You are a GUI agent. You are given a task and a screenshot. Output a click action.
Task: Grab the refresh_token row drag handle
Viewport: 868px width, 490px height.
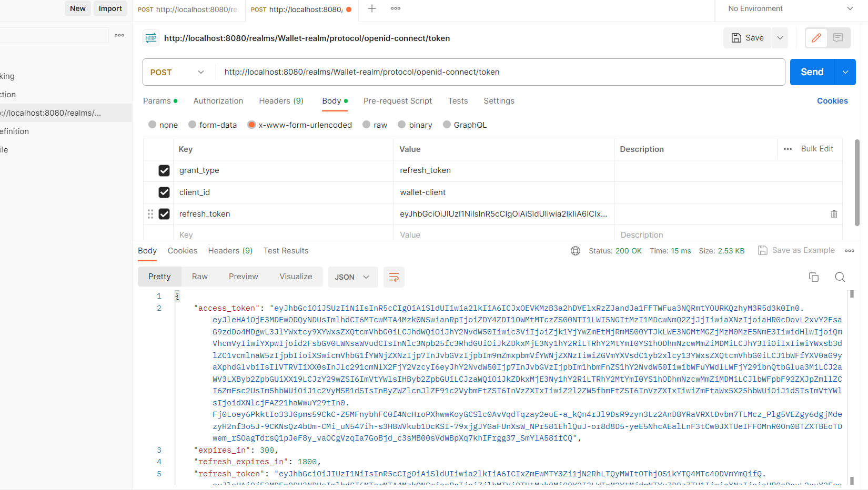coord(150,214)
